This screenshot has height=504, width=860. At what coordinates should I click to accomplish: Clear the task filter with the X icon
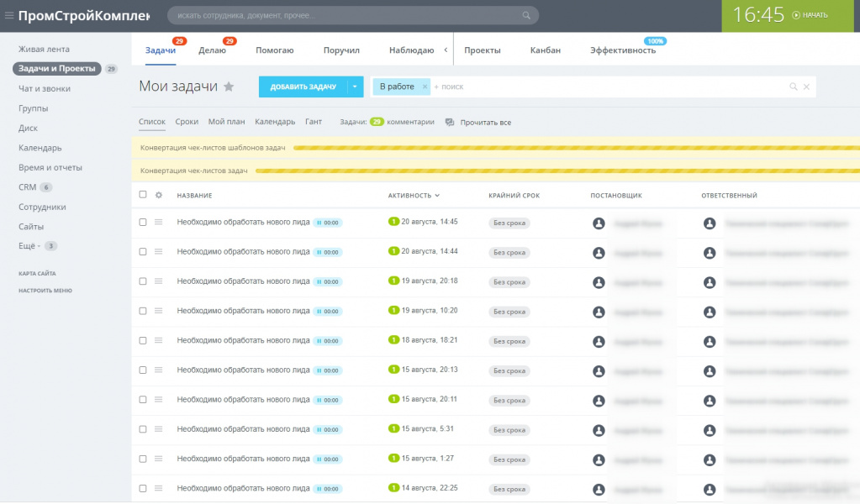[806, 87]
